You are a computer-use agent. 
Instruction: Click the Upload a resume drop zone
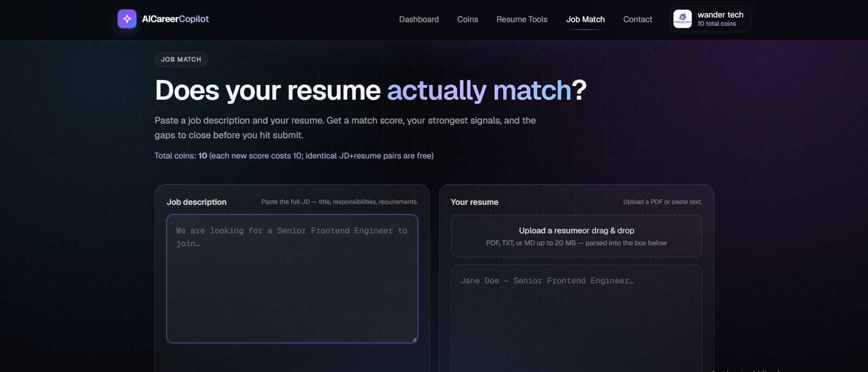tap(577, 236)
